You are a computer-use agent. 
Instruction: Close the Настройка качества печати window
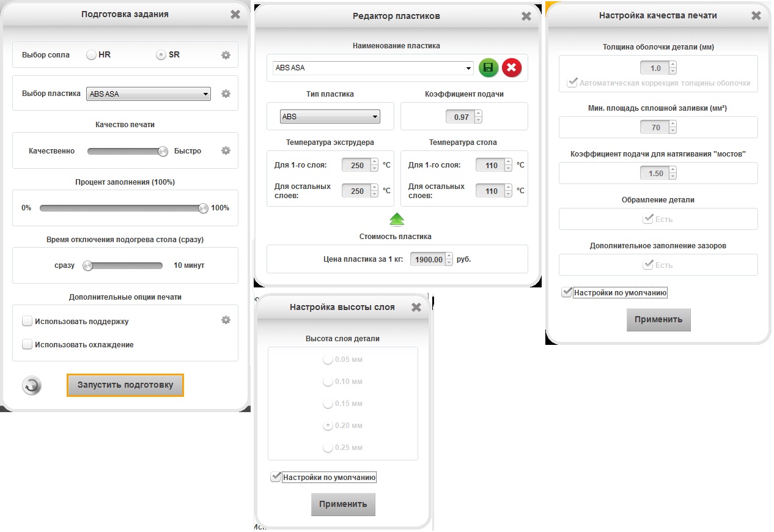(757, 16)
